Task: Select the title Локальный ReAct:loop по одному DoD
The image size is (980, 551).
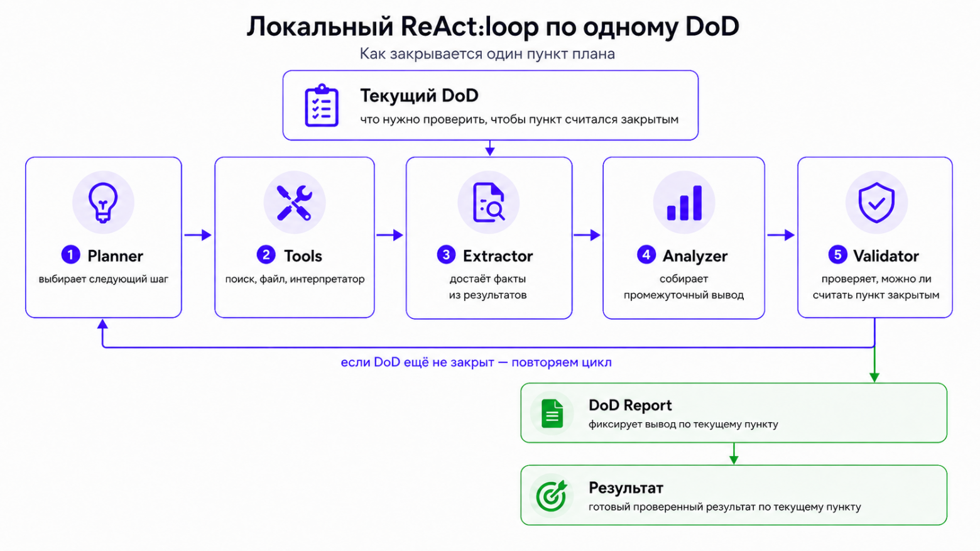Action: [x=493, y=26]
